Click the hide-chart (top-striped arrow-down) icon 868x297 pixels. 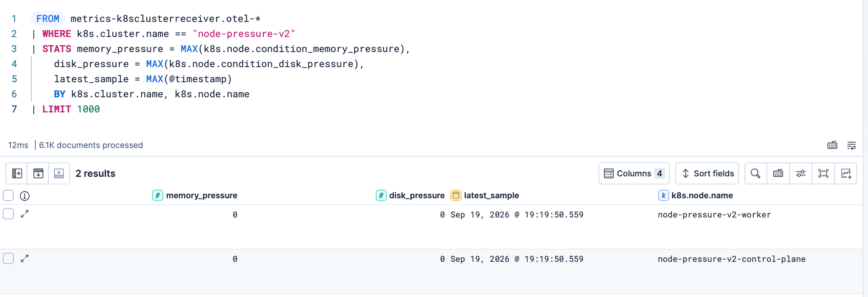click(x=38, y=174)
